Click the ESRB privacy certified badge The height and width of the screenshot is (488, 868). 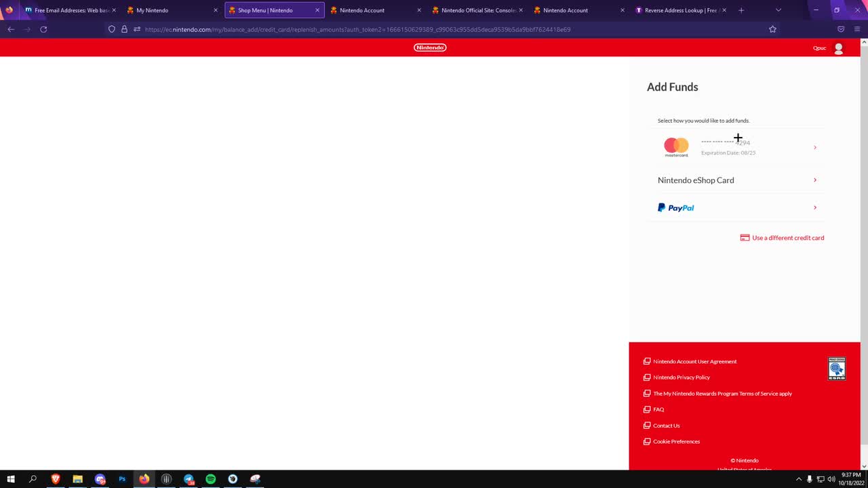click(x=837, y=369)
